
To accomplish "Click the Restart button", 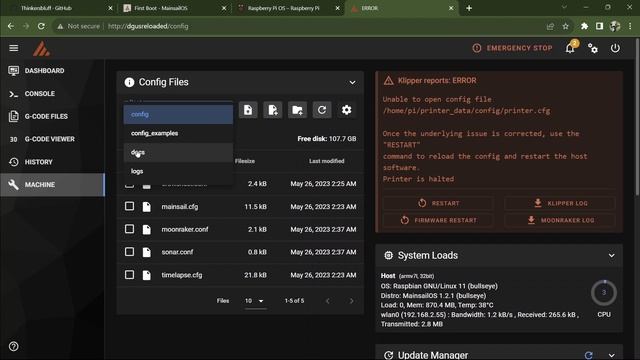I will [x=438, y=203].
